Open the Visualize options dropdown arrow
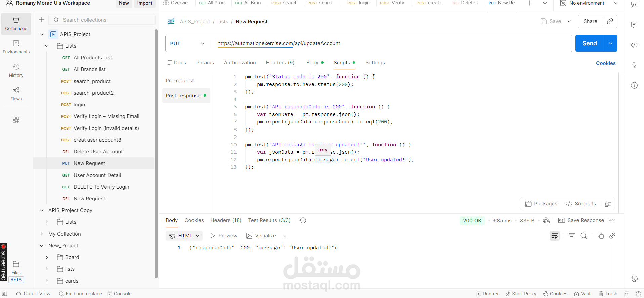The image size is (644, 298). pos(285,236)
